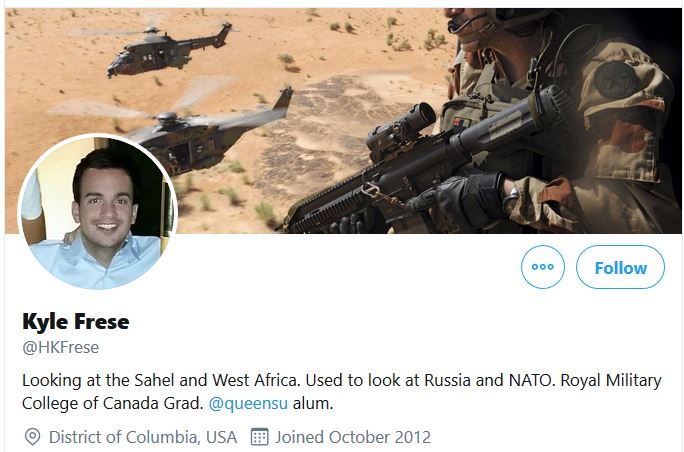Image resolution: width=684 pixels, height=452 pixels.
Task: Click the Joined October 2012 text
Action: click(353, 437)
